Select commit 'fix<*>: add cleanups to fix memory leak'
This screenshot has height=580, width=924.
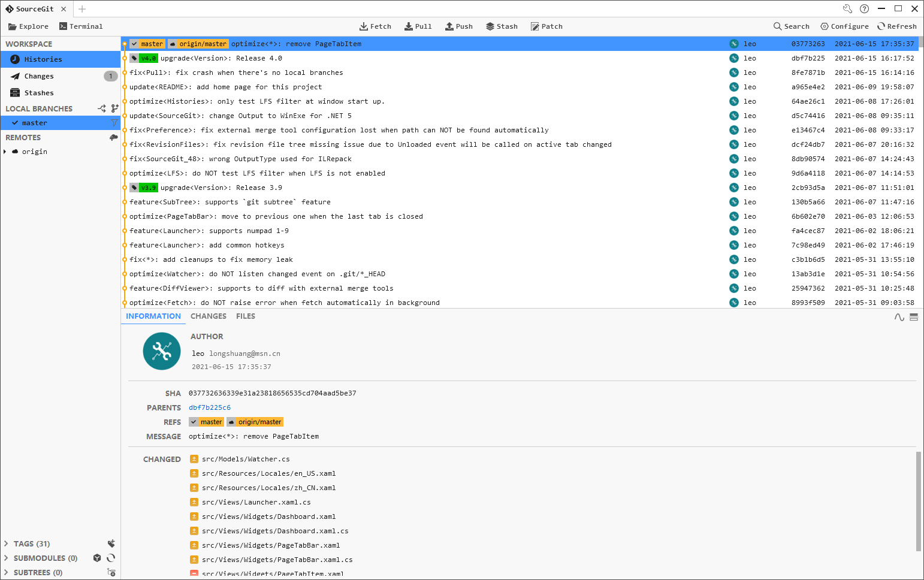(520, 259)
